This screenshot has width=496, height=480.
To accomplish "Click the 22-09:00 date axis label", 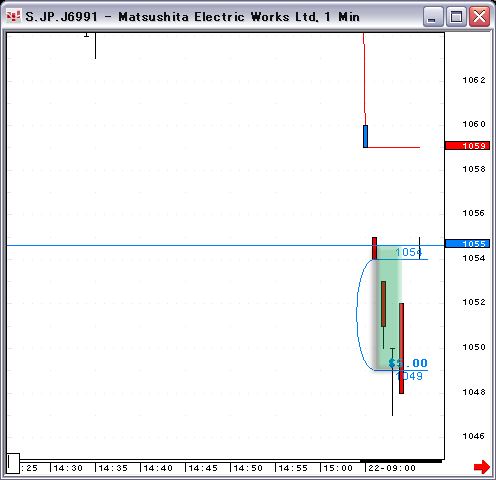I will click(392, 468).
